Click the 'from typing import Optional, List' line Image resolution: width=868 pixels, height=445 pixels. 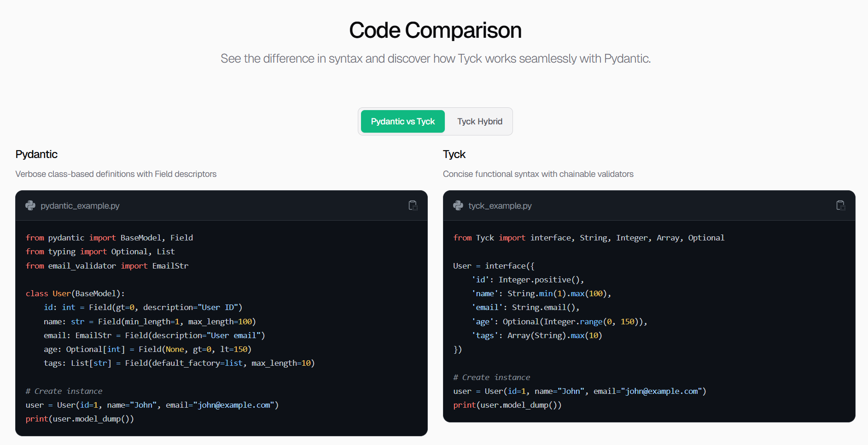[100, 252]
